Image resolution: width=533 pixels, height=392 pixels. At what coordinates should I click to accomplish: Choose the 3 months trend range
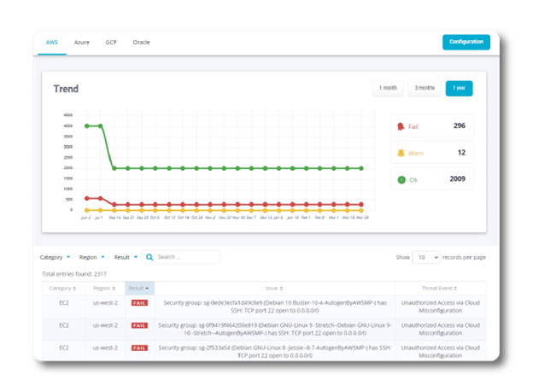click(x=425, y=88)
